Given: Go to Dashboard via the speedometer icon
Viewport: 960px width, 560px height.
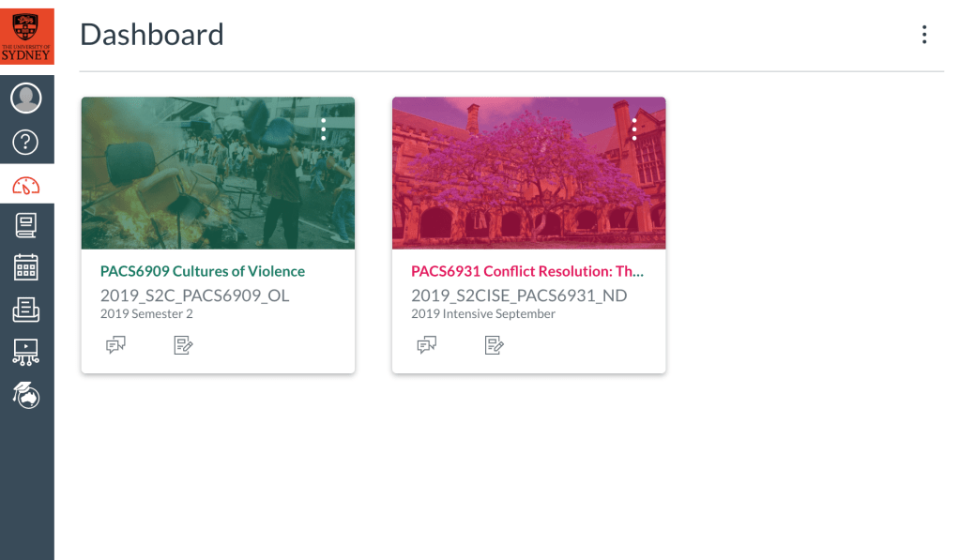Looking at the screenshot, I should [26, 186].
